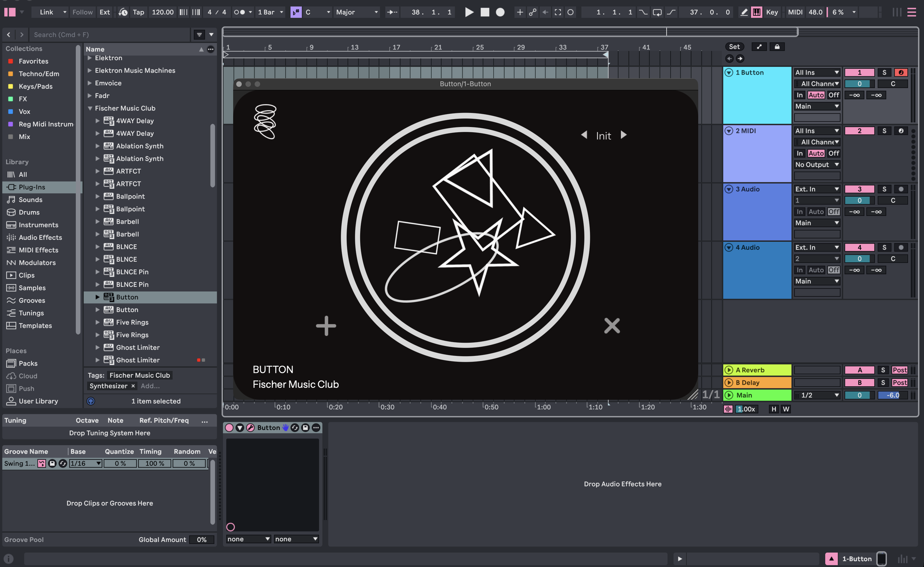This screenshot has width=924, height=567.
Task: Collapse the Fischer Music Club folder
Action: pos(89,108)
